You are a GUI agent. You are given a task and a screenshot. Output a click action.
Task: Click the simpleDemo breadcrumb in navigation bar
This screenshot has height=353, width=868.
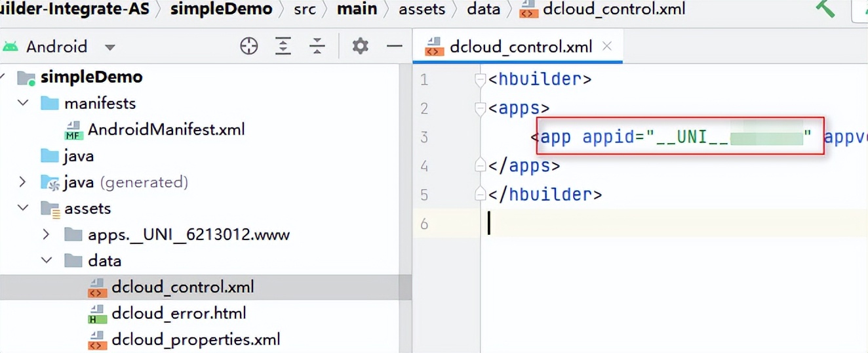(221, 9)
